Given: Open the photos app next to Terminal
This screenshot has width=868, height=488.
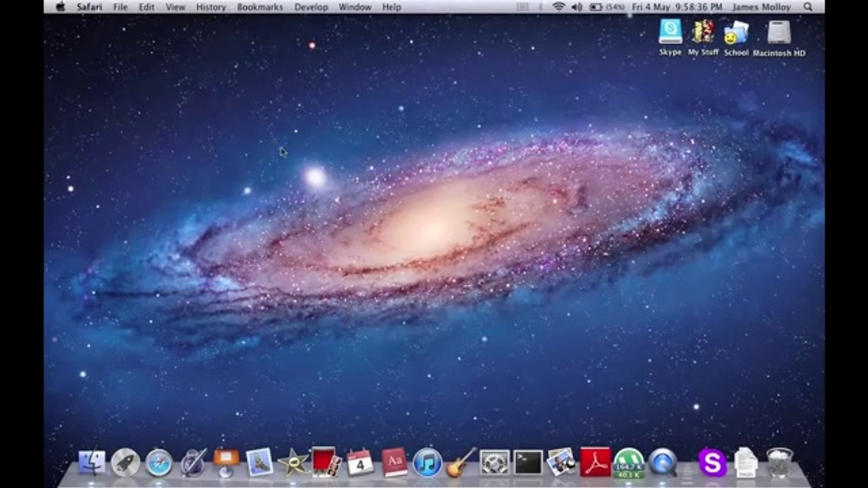Looking at the screenshot, I should [561, 462].
